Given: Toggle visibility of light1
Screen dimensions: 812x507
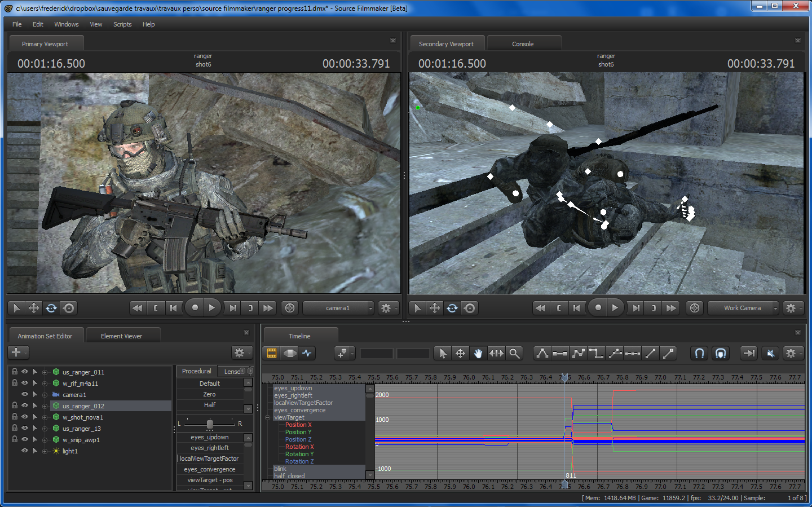Looking at the screenshot, I should [25, 451].
